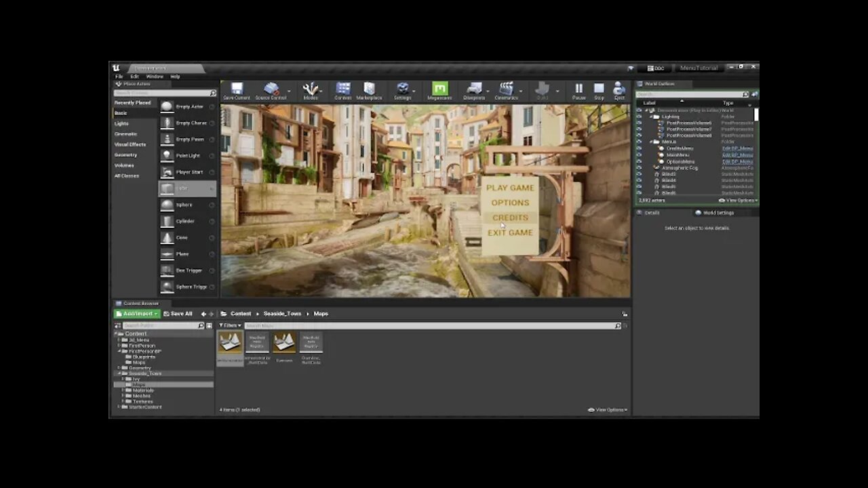Screen dimensions: 868x488
Task: Open the Filters dropdown in Content Browser
Action: click(229, 326)
